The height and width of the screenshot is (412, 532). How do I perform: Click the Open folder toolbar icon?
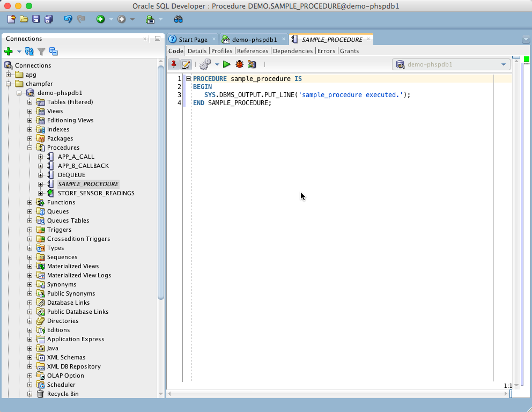(24, 19)
